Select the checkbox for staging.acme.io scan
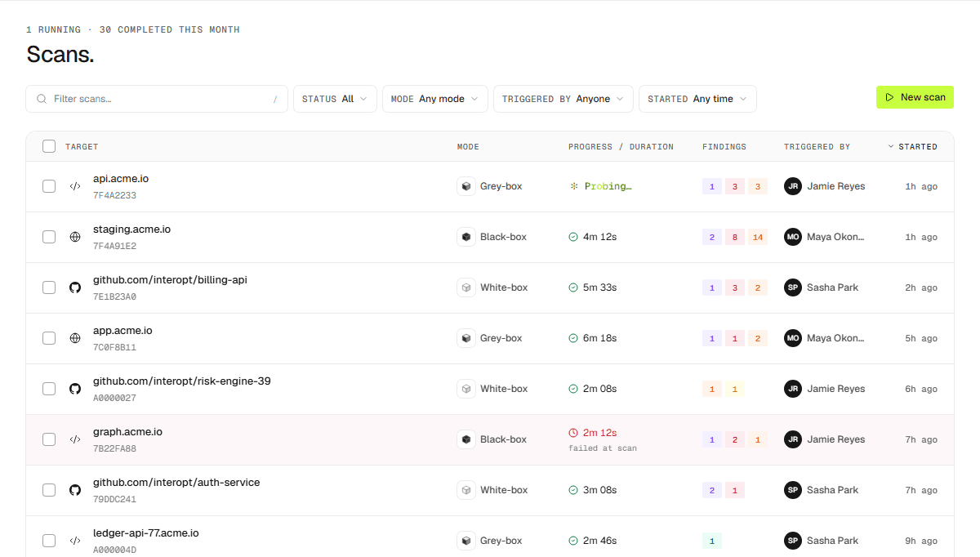 [x=49, y=237]
